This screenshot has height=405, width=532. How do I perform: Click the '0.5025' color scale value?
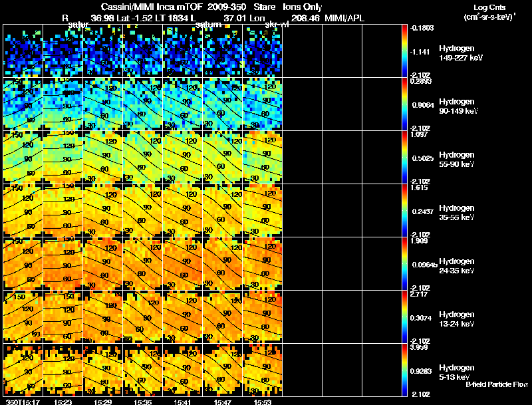(423, 158)
